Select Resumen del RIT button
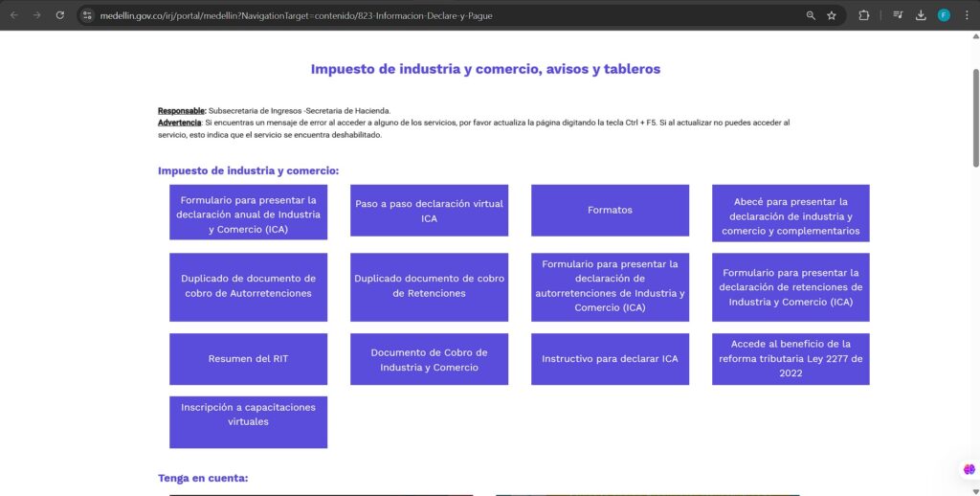Image resolution: width=980 pixels, height=496 pixels. pyautogui.click(x=248, y=359)
